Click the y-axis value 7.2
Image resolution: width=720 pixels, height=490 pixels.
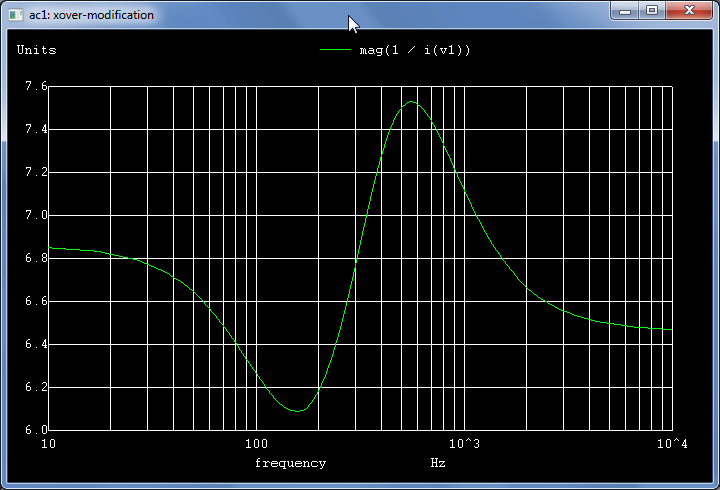click(x=36, y=172)
